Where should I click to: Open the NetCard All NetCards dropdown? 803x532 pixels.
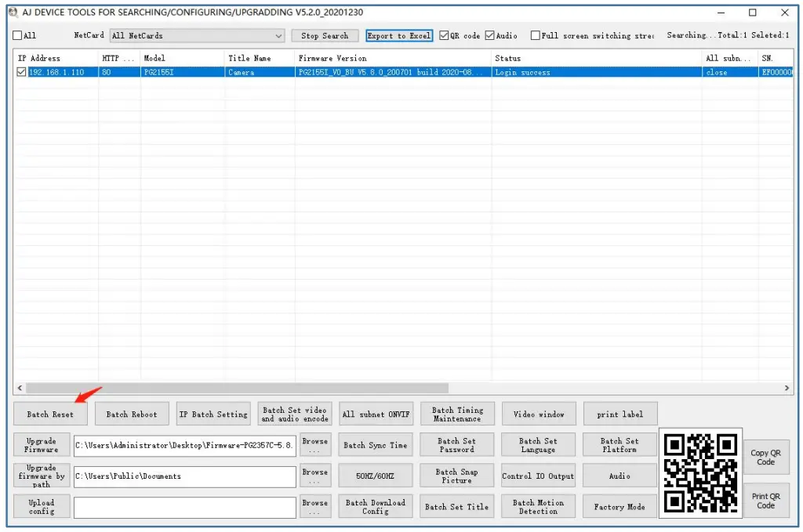point(197,36)
